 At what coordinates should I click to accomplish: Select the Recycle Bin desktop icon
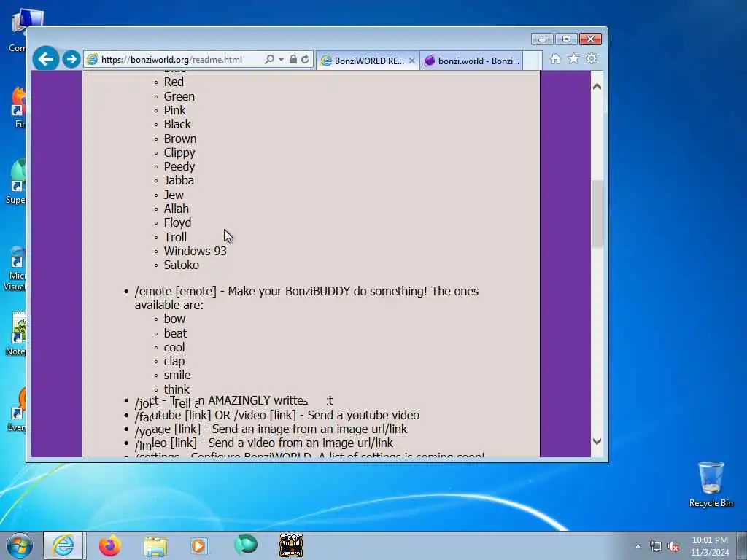(x=711, y=484)
